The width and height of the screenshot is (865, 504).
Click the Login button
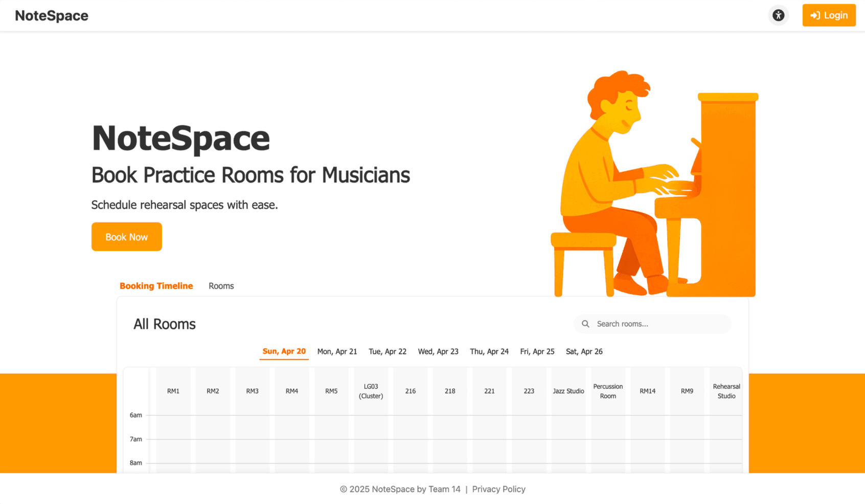tap(829, 15)
